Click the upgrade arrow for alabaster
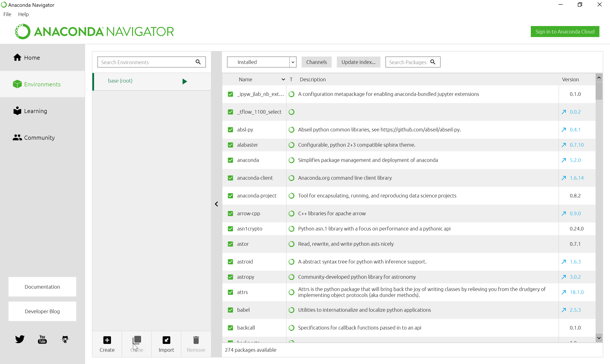610x364 pixels. click(x=564, y=145)
